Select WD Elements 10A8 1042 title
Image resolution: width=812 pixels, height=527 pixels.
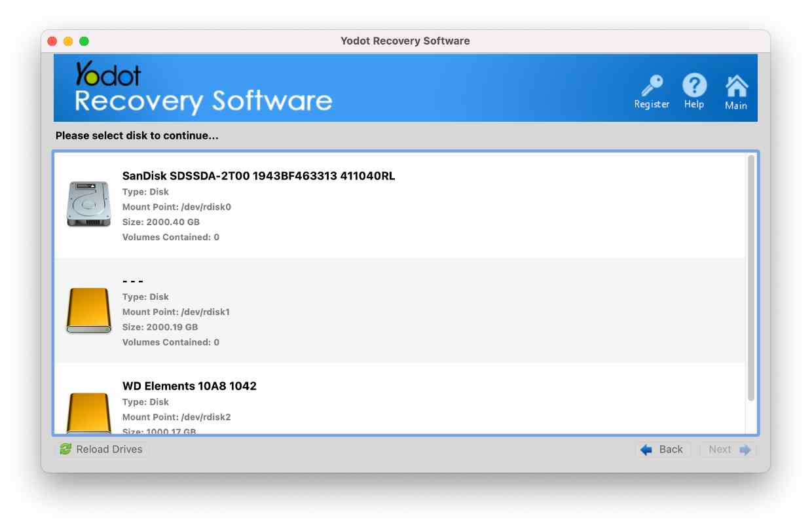coord(189,386)
